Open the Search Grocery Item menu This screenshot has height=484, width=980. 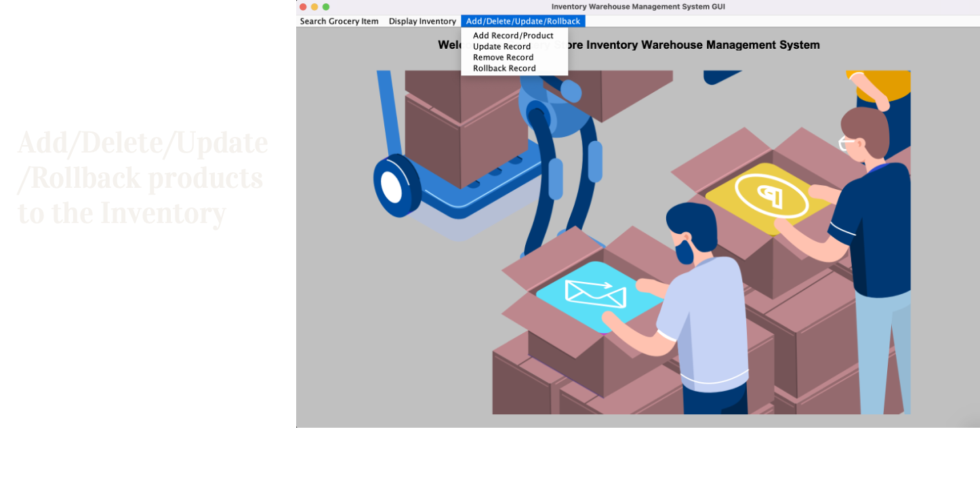(x=339, y=21)
